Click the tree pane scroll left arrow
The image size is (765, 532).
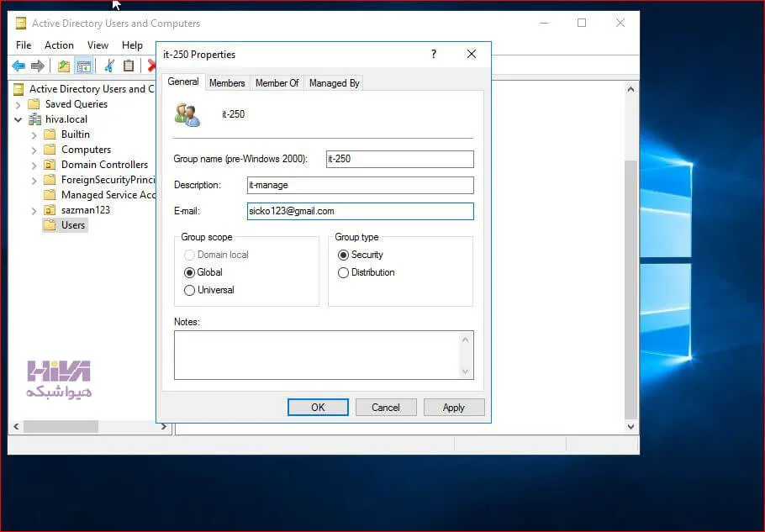pos(16,427)
